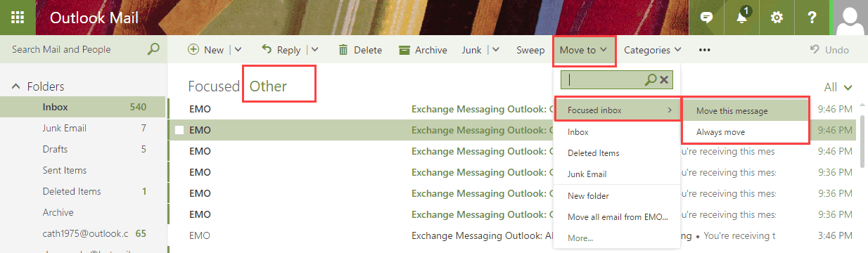Click the Outlook Mail title
The height and width of the screenshot is (253, 868).
(x=94, y=18)
